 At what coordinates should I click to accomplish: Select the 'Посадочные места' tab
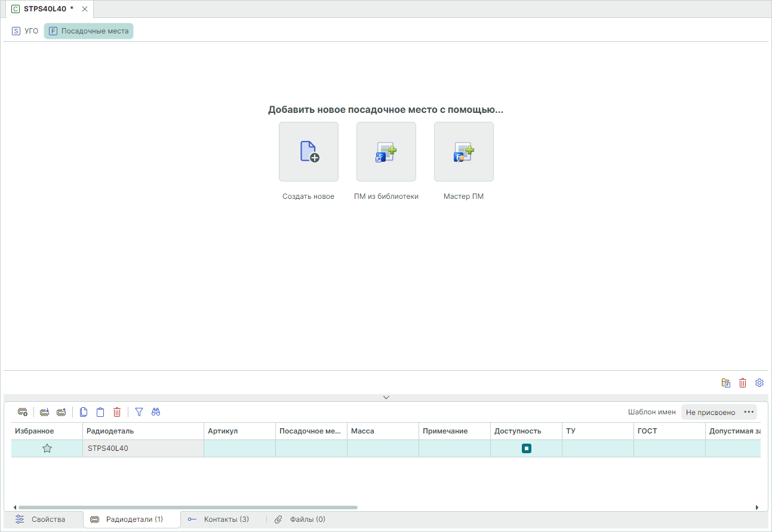click(88, 31)
